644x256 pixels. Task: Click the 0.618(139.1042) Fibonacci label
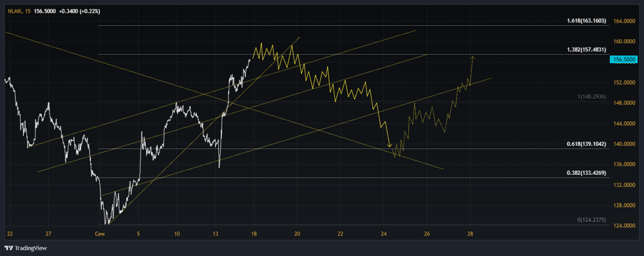587,144
